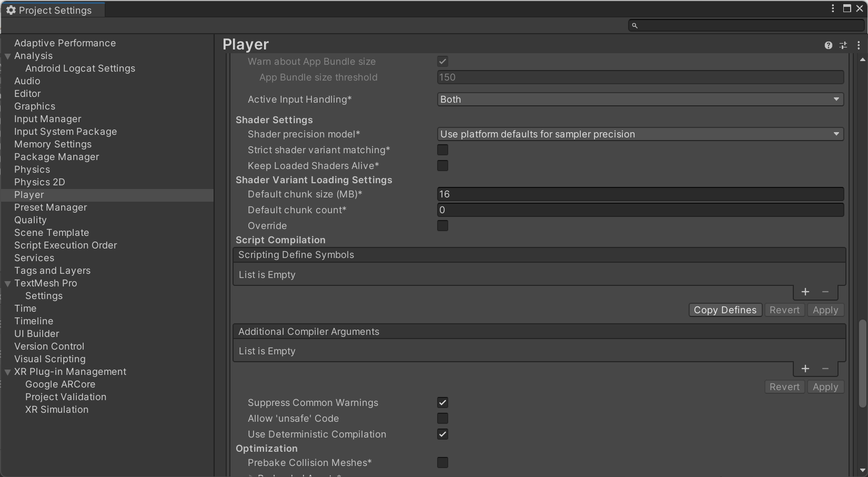The width and height of the screenshot is (868, 477).
Task: Open the window options menu in title bar
Action: [x=833, y=8]
